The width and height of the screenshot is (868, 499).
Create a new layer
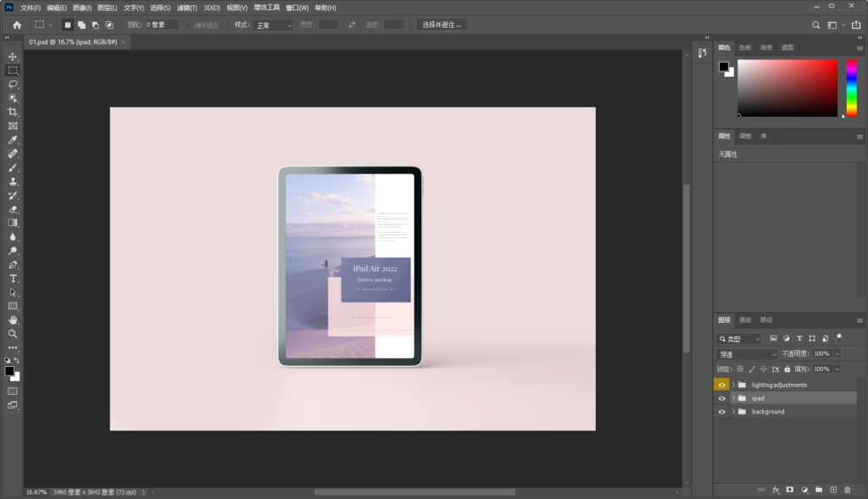833,490
